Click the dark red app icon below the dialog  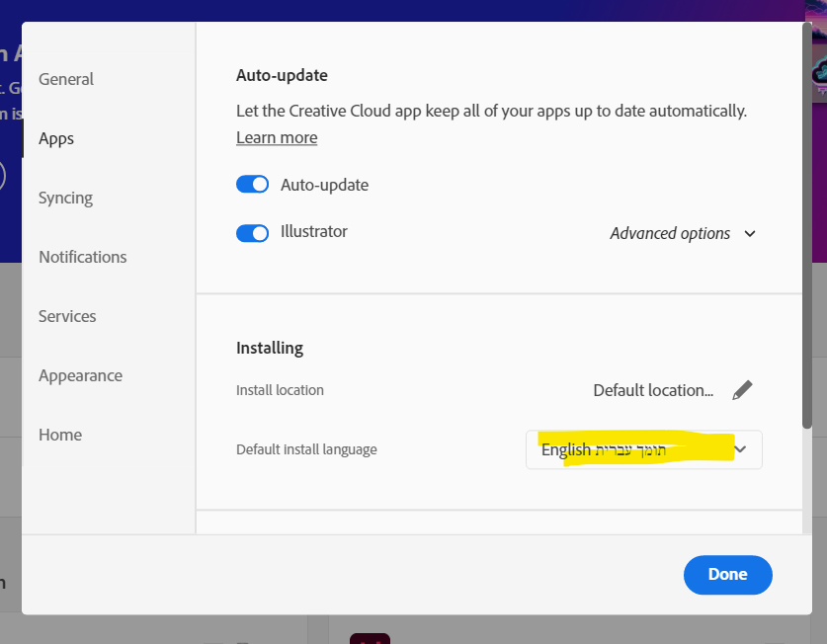point(370,638)
